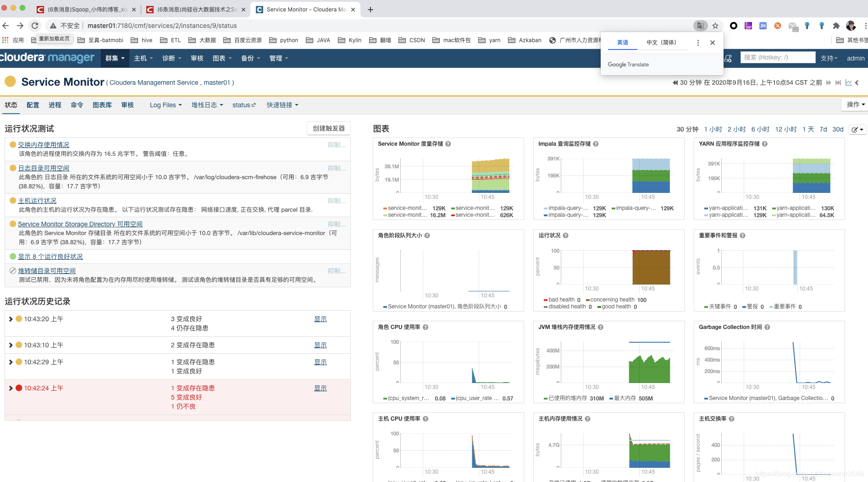The width and height of the screenshot is (868, 482).
Task: Show help for 重要事件和警报 chart
Action: click(x=742, y=236)
